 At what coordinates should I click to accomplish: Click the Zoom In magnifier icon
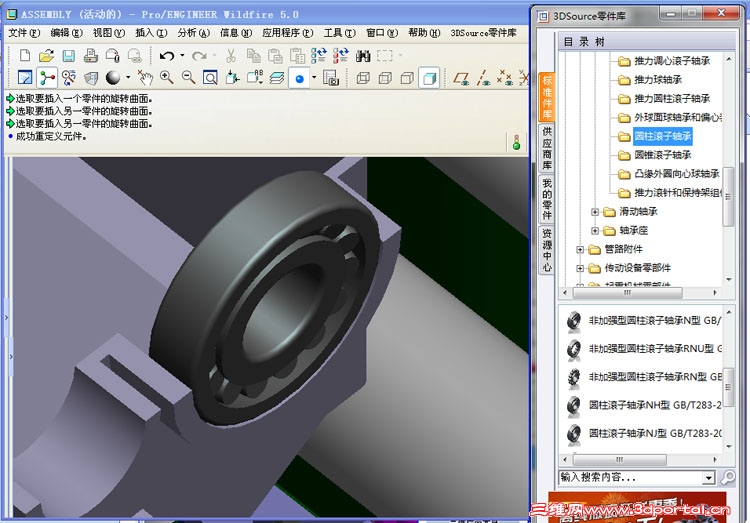[166, 78]
